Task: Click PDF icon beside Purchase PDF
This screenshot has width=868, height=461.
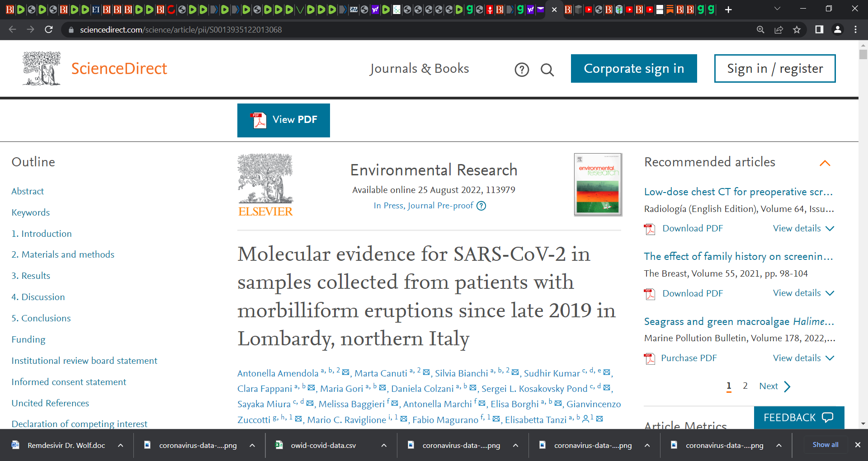Action: point(650,359)
